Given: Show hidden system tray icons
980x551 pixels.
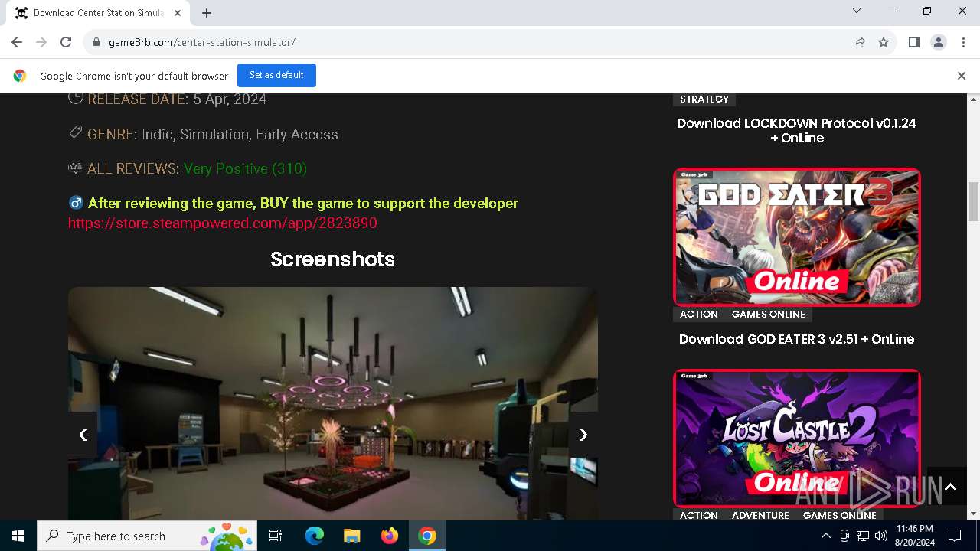Looking at the screenshot, I should [x=826, y=536].
